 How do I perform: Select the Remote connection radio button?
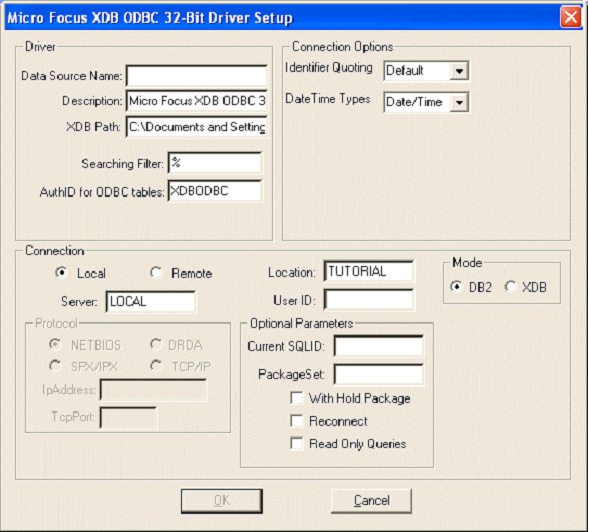point(156,272)
